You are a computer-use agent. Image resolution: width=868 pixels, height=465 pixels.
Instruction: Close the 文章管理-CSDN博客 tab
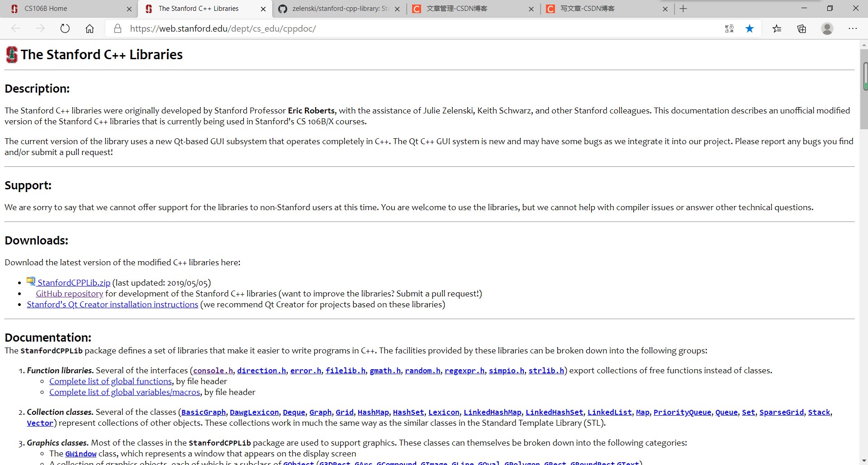coord(531,9)
